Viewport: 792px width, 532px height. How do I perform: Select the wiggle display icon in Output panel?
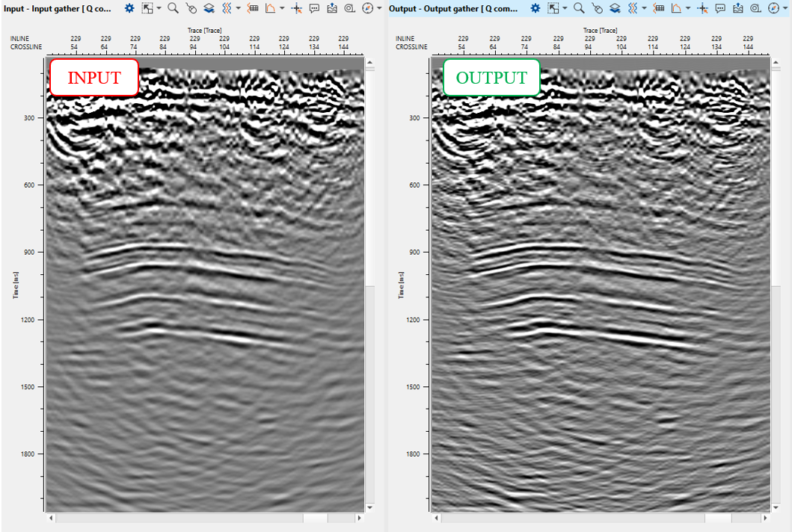tap(633, 8)
